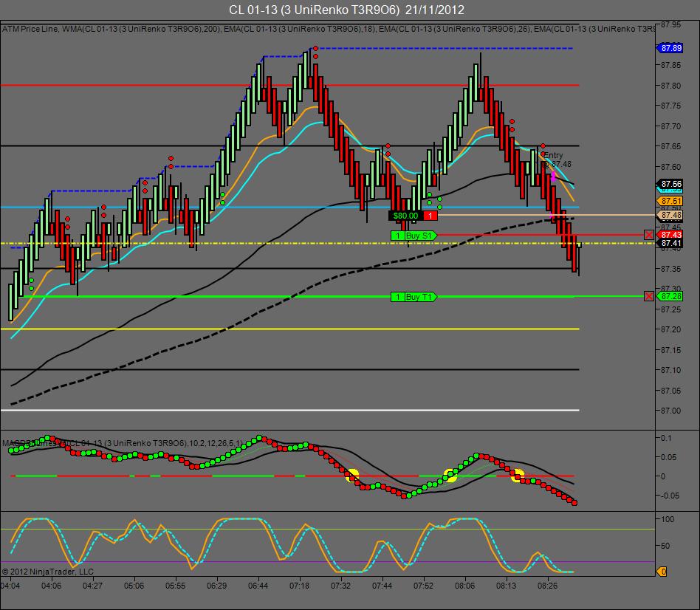The height and width of the screenshot is (610, 700).
Task: Click the 50 stochastic axis label
Action: point(665,546)
